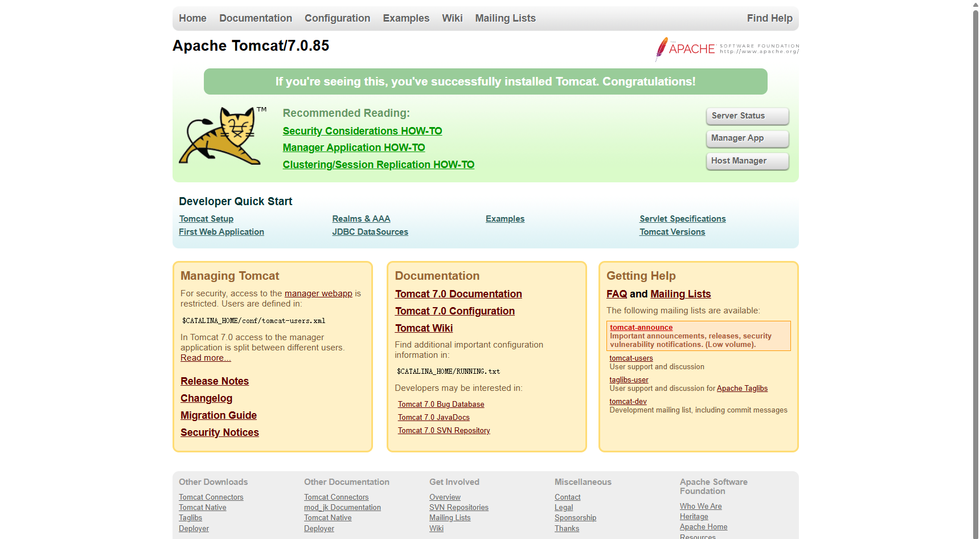Launch the Host Manager button
The width and height of the screenshot is (980, 539).
point(747,161)
